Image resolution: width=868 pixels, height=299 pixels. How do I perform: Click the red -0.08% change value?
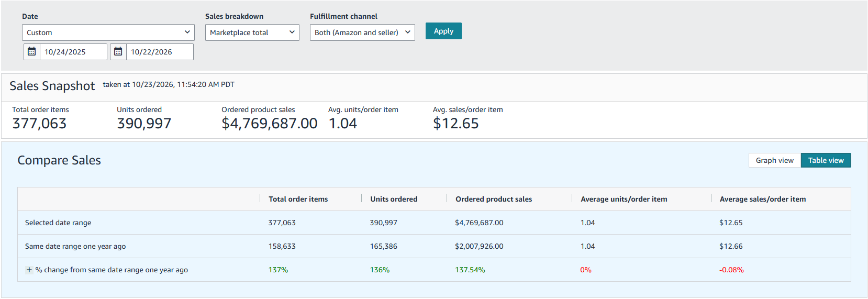click(731, 270)
